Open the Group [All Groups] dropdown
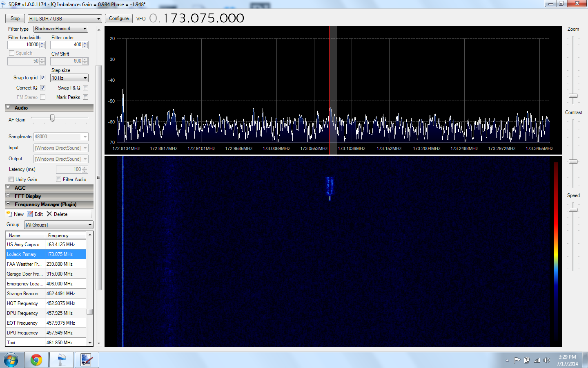The image size is (588, 368). (59, 225)
